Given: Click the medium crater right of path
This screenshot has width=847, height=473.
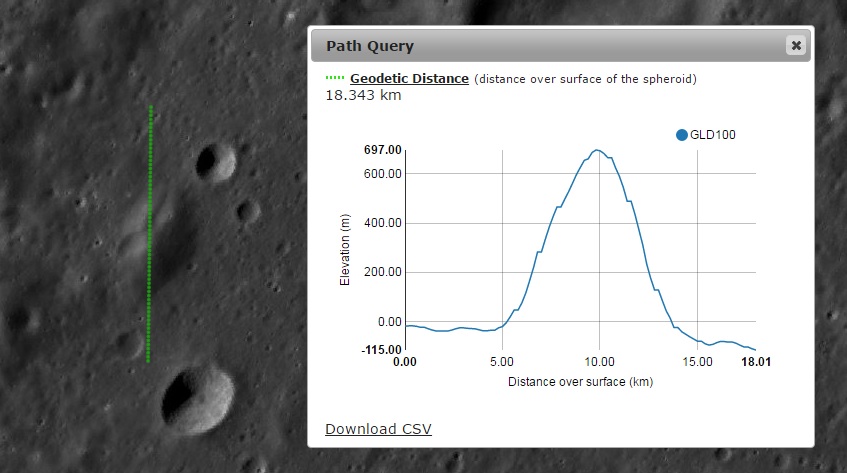Looking at the screenshot, I should 248,211.
